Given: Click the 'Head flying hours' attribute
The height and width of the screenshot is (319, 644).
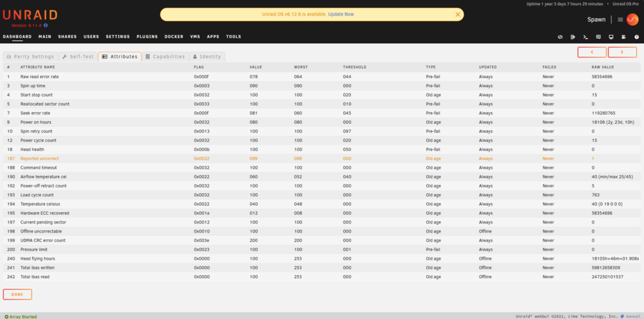Looking at the screenshot, I should click(x=38, y=258).
